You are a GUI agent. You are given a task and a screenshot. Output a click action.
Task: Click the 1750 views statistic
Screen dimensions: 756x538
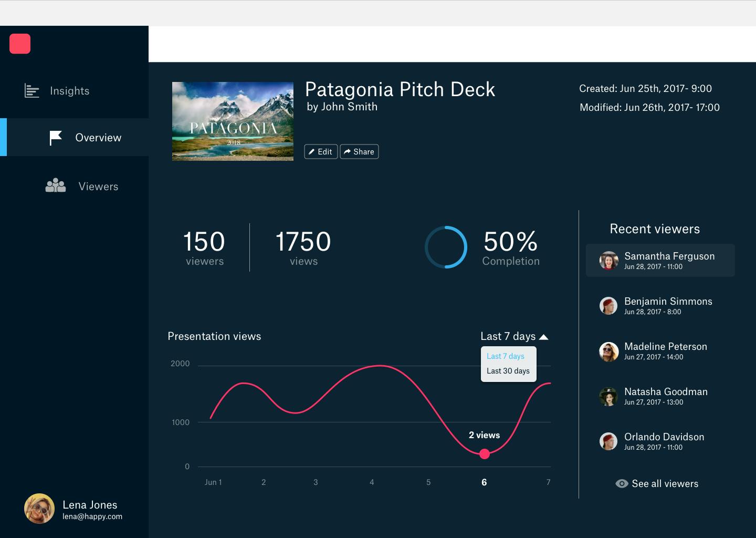pos(303,248)
